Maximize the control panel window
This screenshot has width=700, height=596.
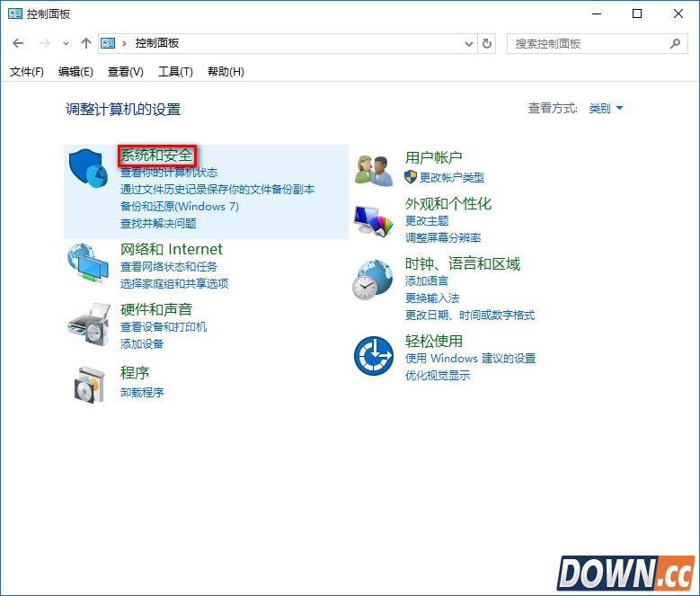637,13
